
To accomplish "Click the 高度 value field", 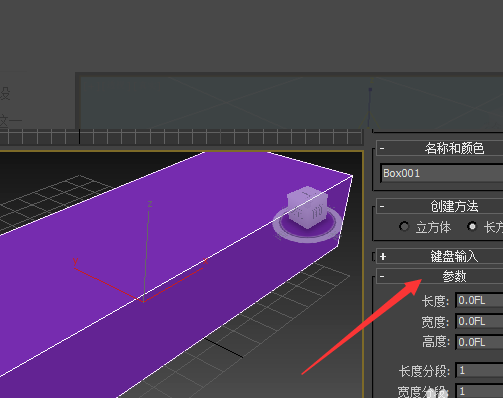I will [479, 342].
